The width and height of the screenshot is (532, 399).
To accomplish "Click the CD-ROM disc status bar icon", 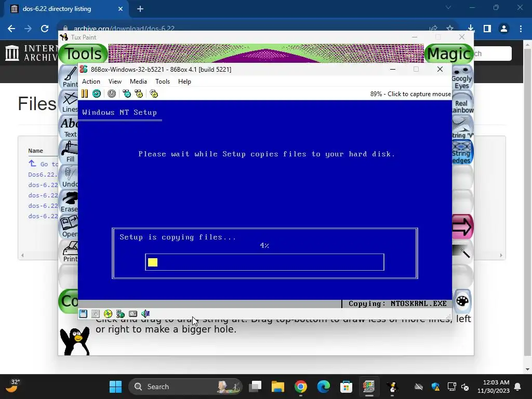I will click(108, 313).
